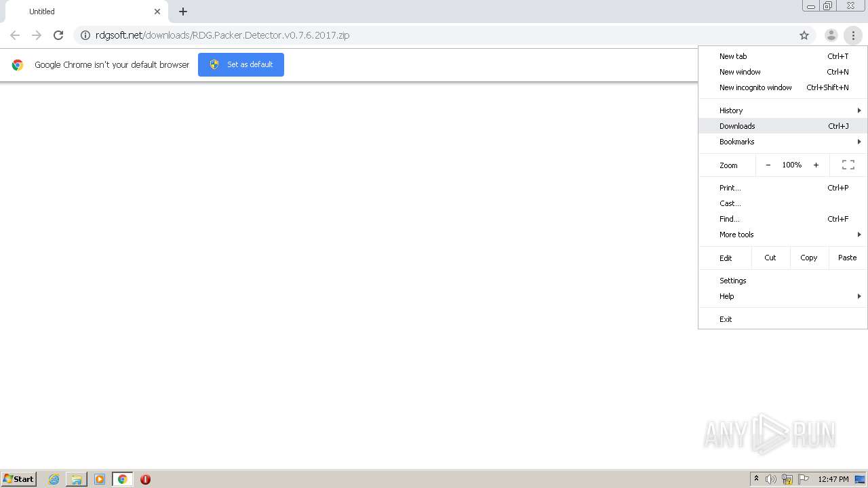This screenshot has height=488, width=868.
Task: Click the network tray icon
Action: point(787,479)
